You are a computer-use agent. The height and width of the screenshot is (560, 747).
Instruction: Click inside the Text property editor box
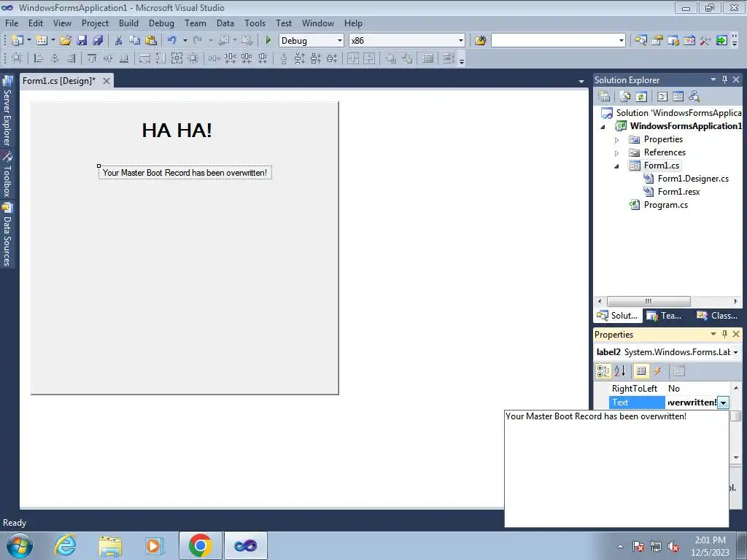(x=616, y=469)
